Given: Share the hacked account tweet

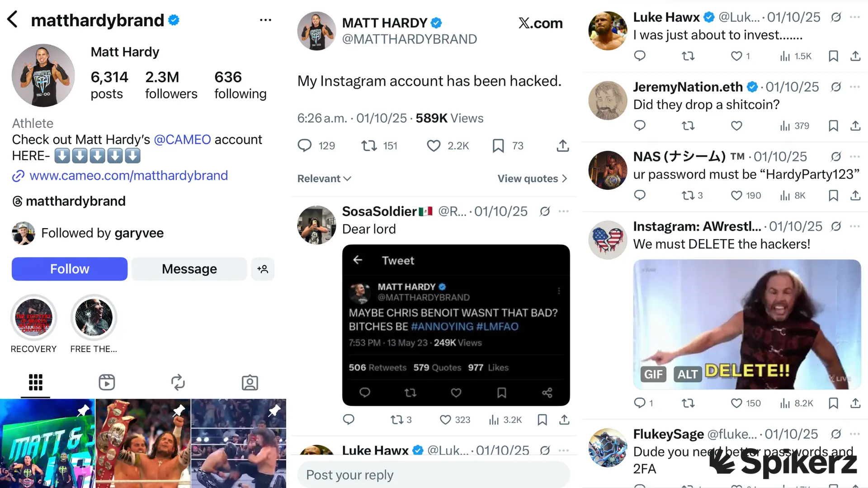Looking at the screenshot, I should (x=562, y=145).
